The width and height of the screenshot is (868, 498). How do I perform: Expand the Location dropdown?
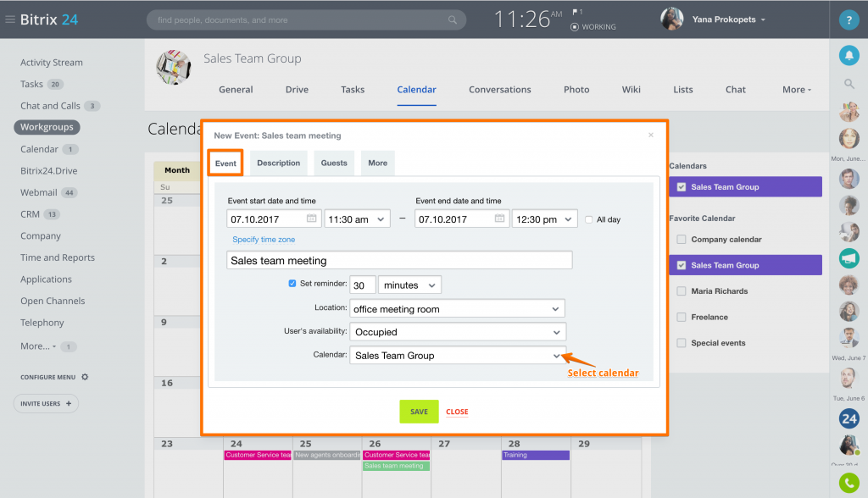click(457, 309)
